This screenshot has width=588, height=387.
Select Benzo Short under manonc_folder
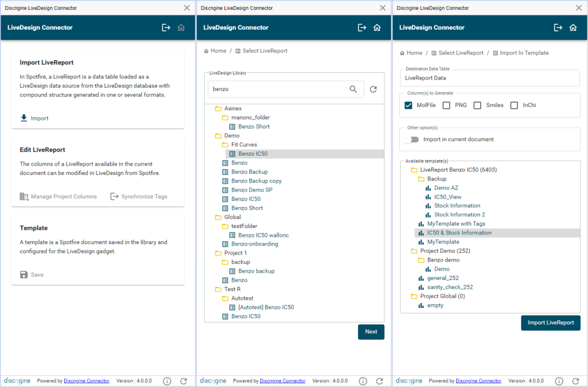pos(254,127)
